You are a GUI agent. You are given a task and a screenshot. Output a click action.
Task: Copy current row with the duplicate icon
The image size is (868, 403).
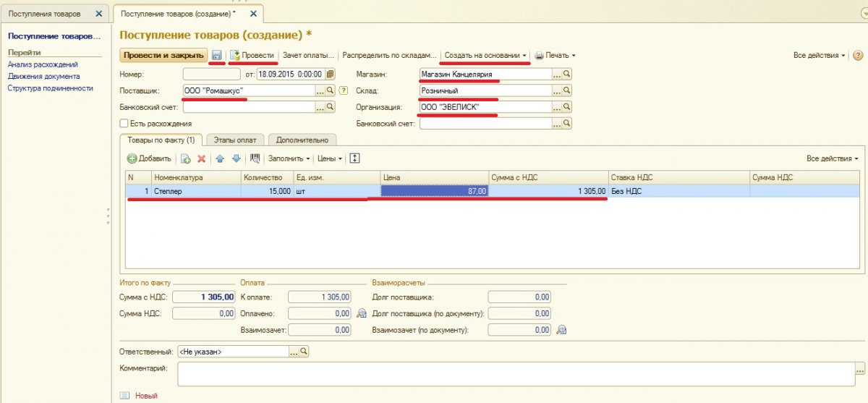coord(185,158)
